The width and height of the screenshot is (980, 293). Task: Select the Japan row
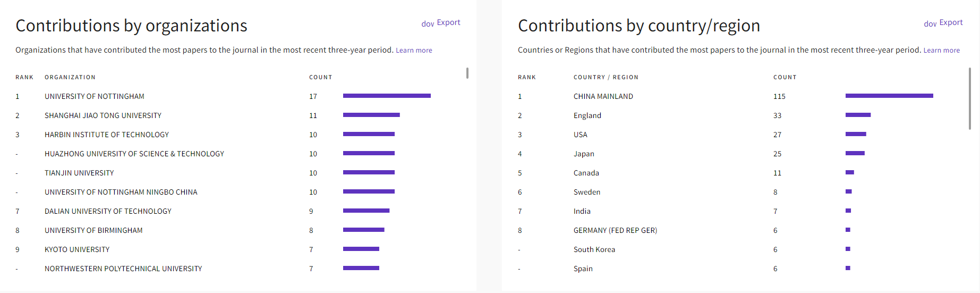tap(584, 154)
